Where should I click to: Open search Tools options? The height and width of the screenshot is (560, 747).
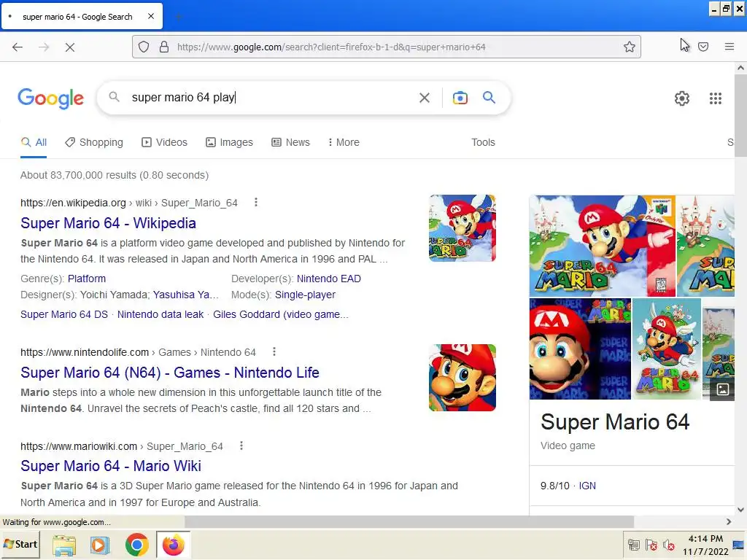[x=483, y=142]
